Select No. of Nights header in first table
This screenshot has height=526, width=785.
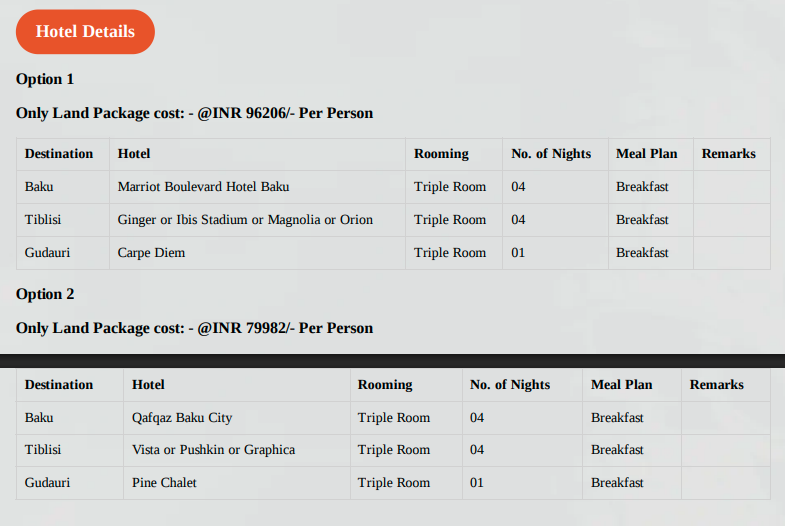point(551,154)
